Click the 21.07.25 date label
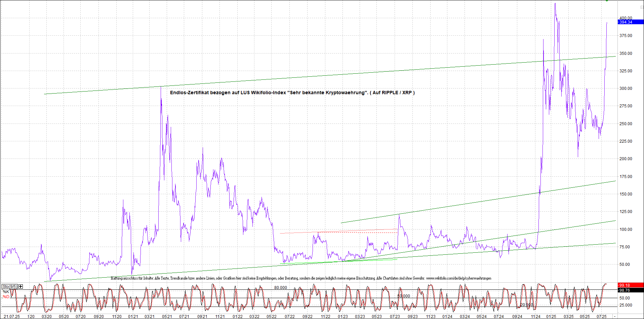Image resolution: width=644 pixels, height=319 pixels. tap(12, 317)
